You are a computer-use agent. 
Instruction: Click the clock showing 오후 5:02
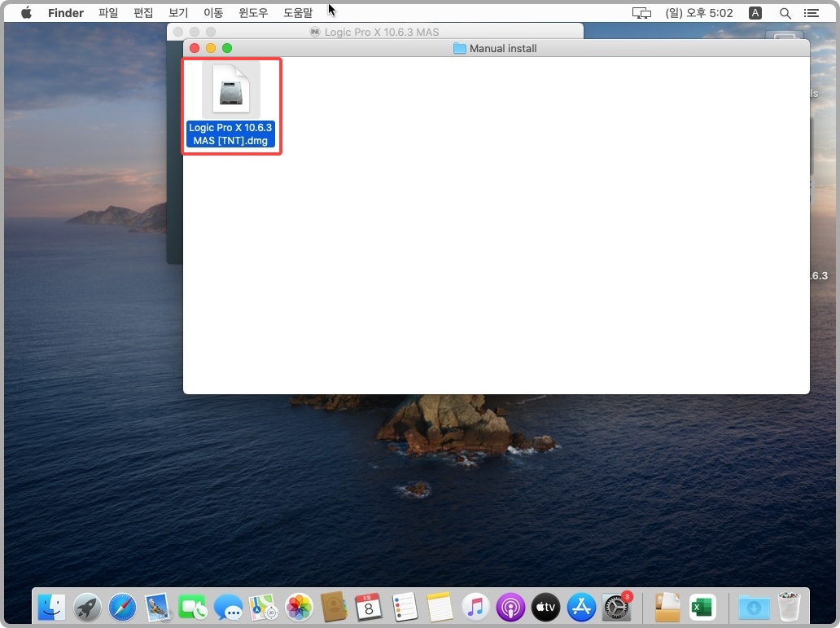[x=698, y=13]
